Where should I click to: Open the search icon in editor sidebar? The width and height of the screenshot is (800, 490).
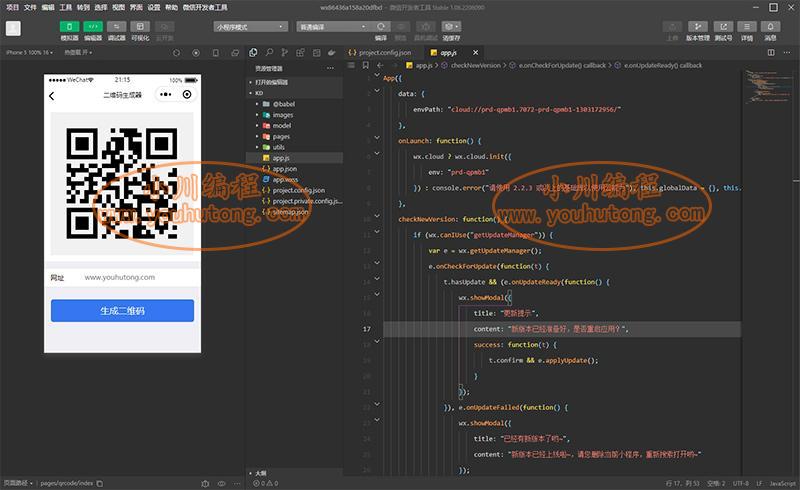coord(269,53)
